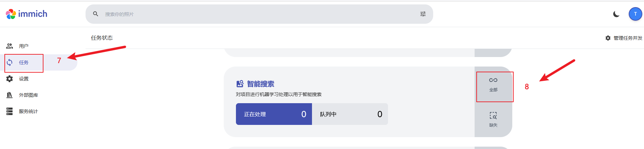Click the 外部图库 library icon
Viewport: 644px width, 149px height.
point(10,95)
